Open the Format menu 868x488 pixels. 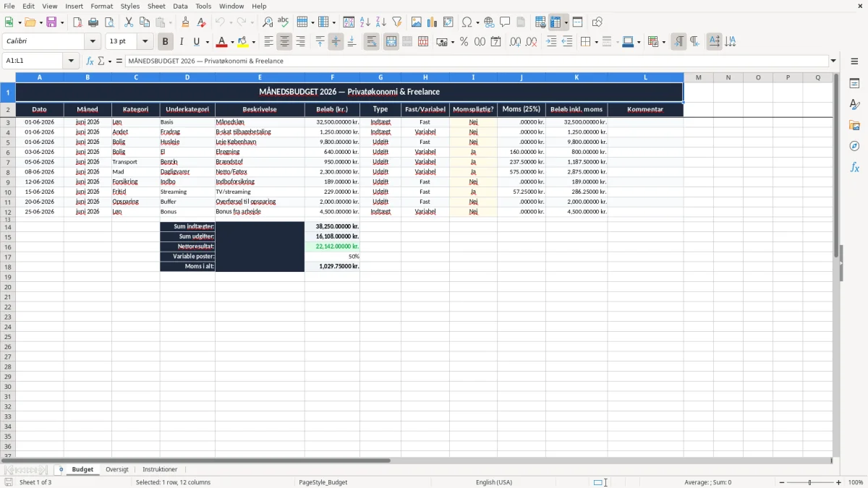[x=101, y=6]
